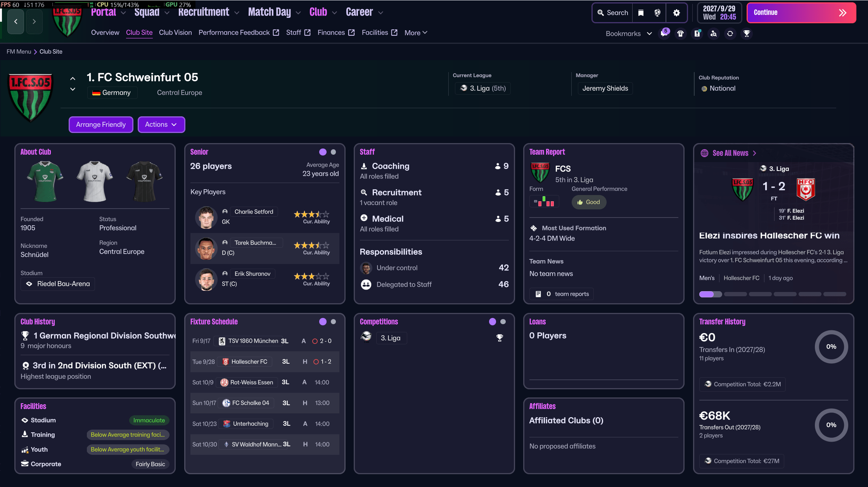Select second news carousel progress bar
Image resolution: width=868 pixels, height=487 pixels.
735,294
